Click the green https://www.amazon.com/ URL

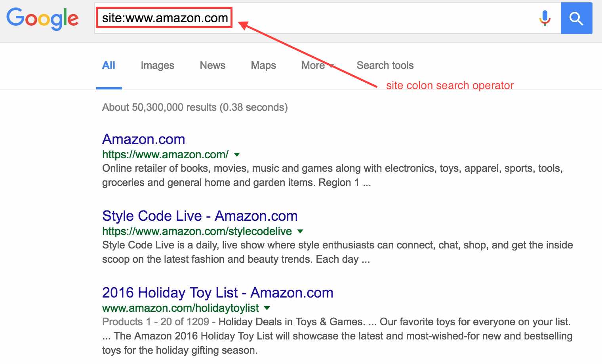coord(165,154)
